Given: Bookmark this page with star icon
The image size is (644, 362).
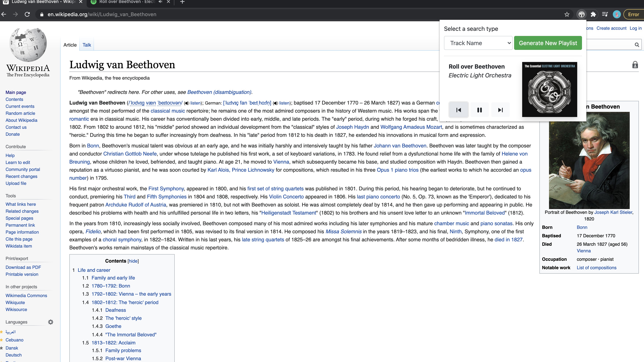Looking at the screenshot, I should click(x=567, y=14).
